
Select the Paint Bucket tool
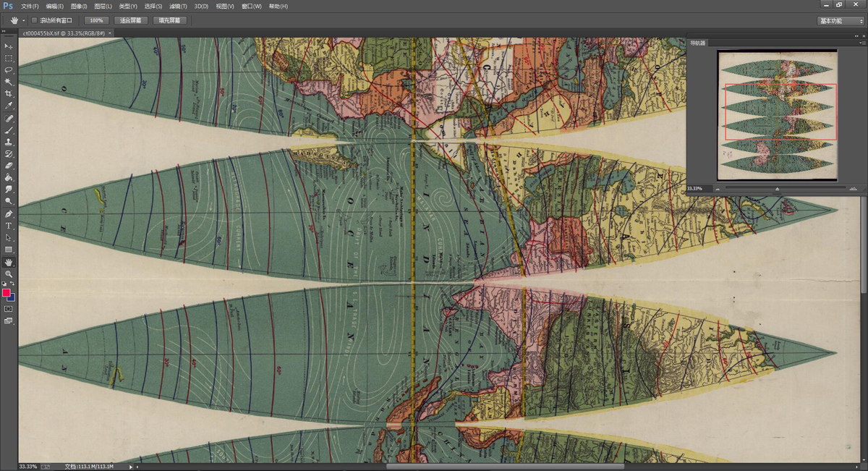click(x=9, y=177)
